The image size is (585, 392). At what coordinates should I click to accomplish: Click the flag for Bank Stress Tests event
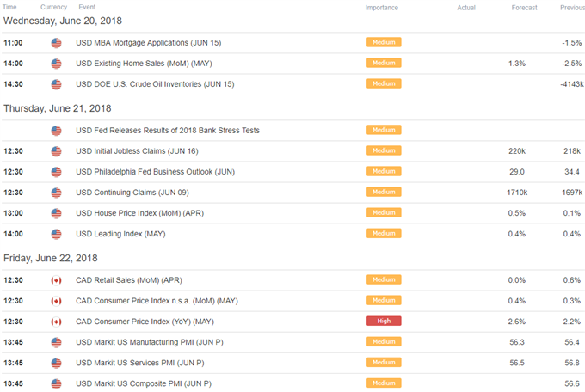56,131
